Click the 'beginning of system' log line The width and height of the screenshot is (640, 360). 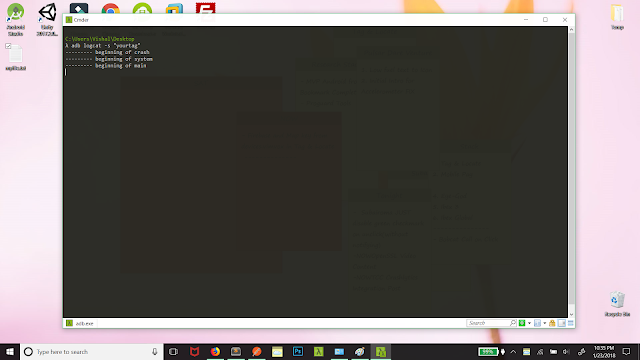109,59
